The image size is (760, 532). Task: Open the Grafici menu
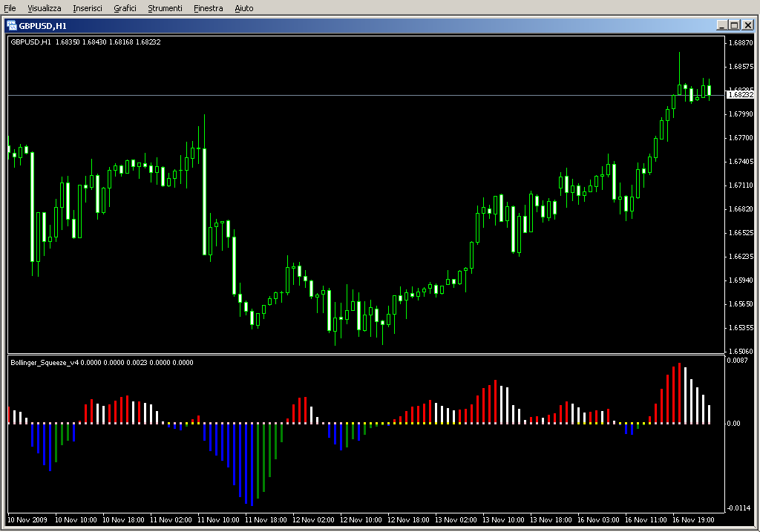click(x=125, y=8)
